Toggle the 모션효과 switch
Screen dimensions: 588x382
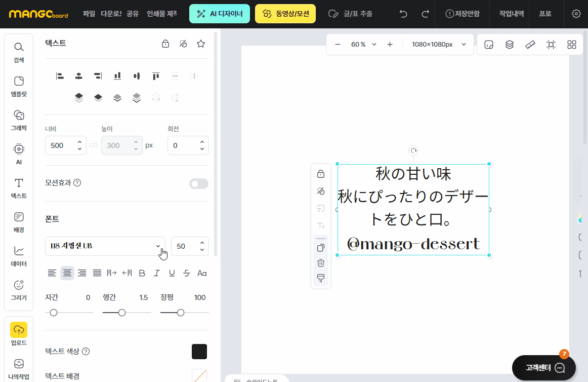tap(198, 183)
